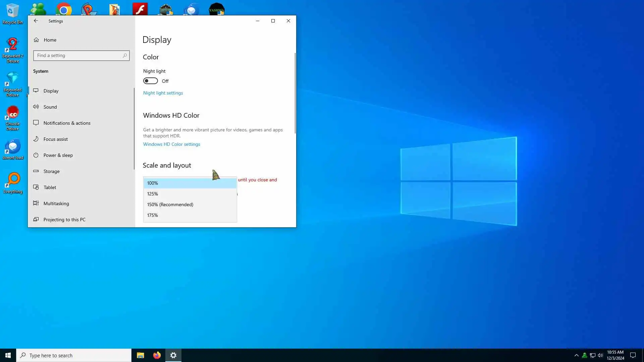Select 150% (Recommended) scale

[190, 204]
